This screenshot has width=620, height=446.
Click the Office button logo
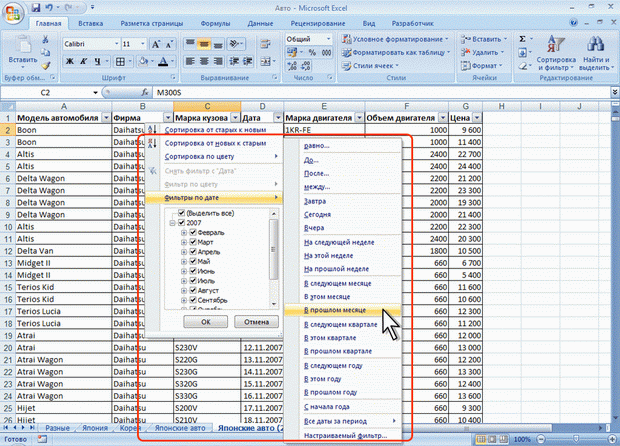(x=13, y=13)
